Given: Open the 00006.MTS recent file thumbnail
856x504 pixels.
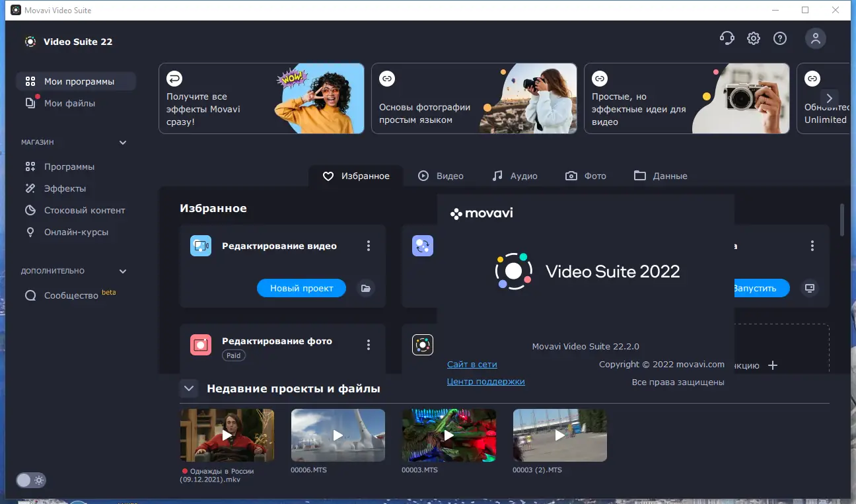Looking at the screenshot, I should pos(338,435).
